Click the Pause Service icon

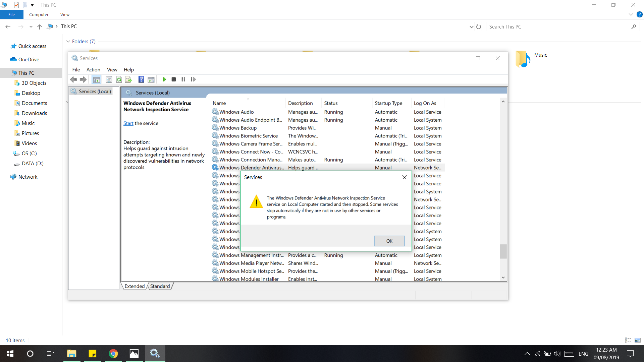[183, 79]
